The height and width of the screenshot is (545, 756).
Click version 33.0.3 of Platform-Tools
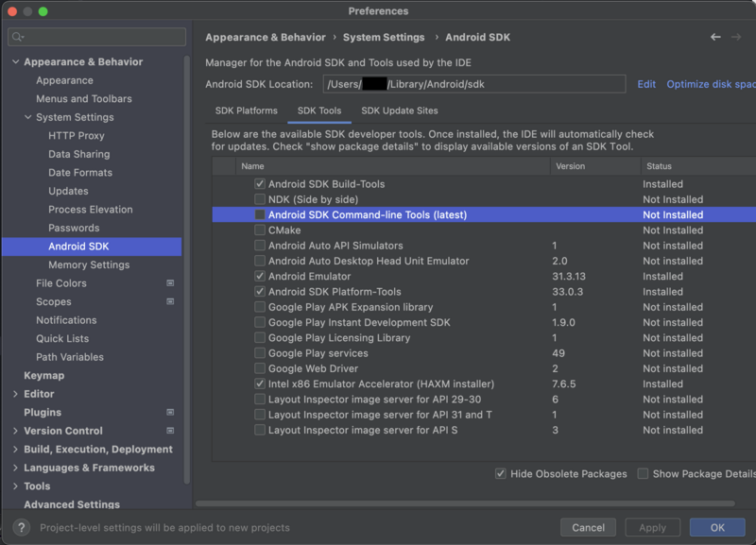click(568, 292)
